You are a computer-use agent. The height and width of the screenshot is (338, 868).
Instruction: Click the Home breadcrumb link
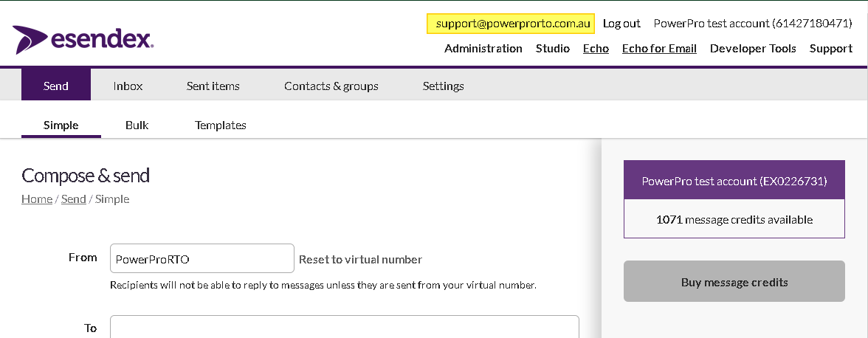point(37,199)
